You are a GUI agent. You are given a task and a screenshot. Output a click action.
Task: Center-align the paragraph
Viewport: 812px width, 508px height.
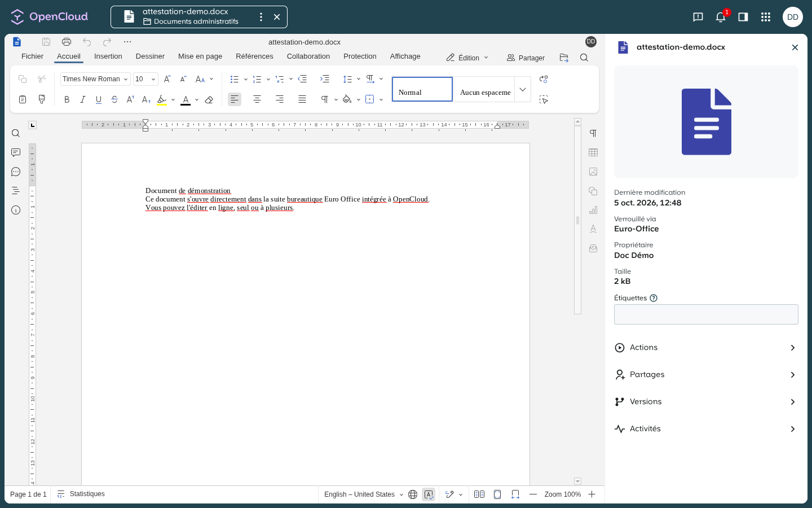257,99
